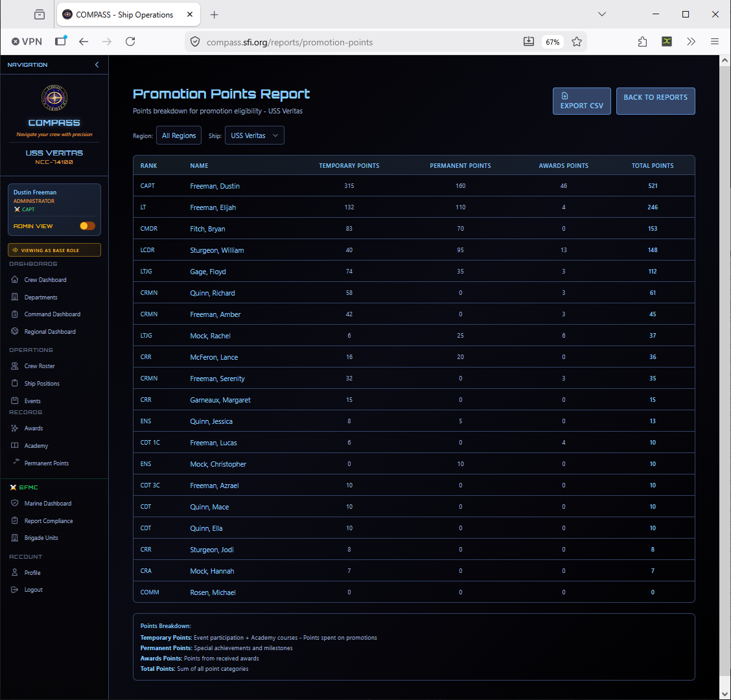This screenshot has height=700, width=731.
Task: Click the Awards star icon
Action: tap(15, 428)
